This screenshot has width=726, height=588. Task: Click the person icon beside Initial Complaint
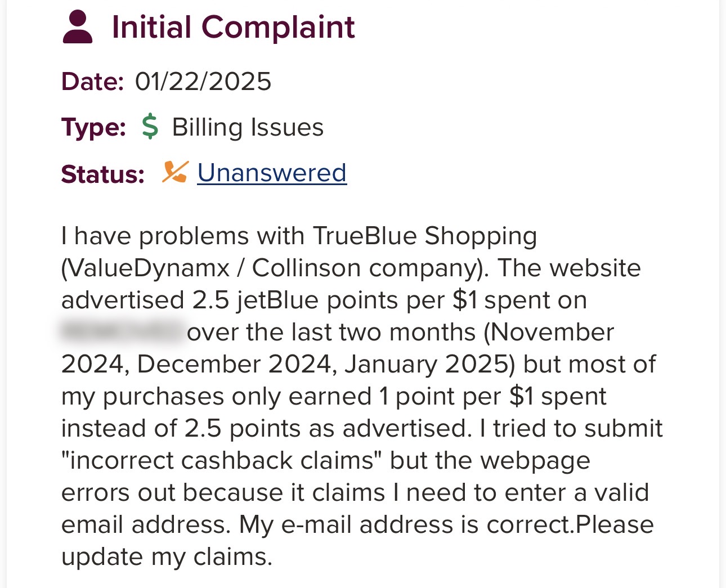(77, 27)
